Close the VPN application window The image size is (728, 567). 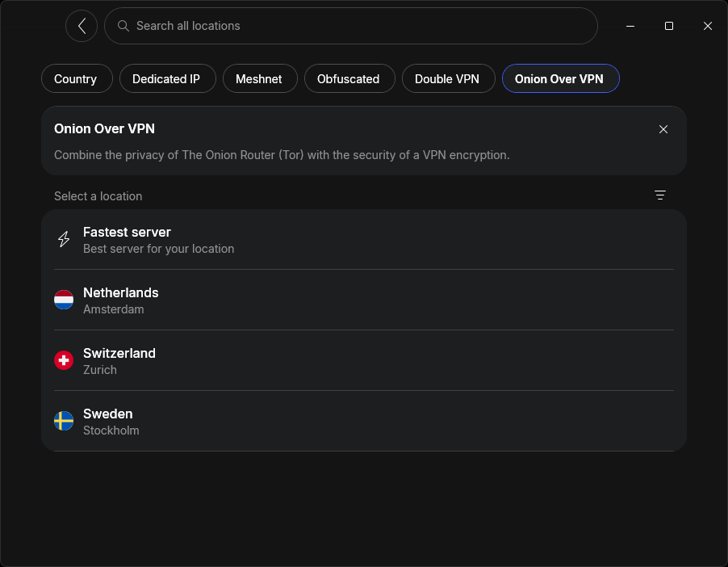click(x=707, y=26)
